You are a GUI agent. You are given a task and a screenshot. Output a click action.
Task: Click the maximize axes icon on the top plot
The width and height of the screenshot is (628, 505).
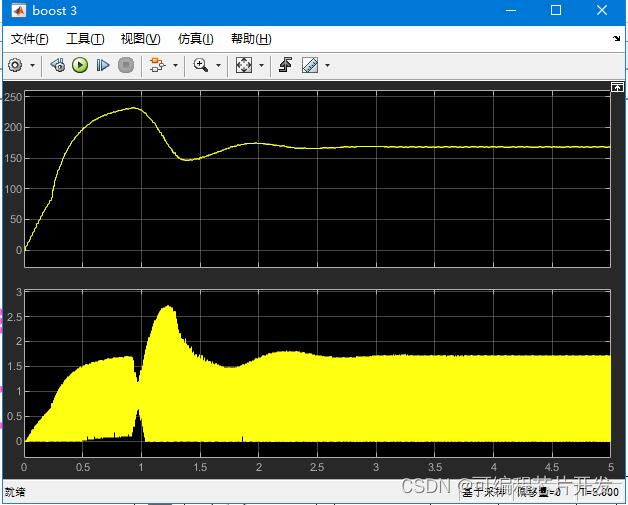617,87
